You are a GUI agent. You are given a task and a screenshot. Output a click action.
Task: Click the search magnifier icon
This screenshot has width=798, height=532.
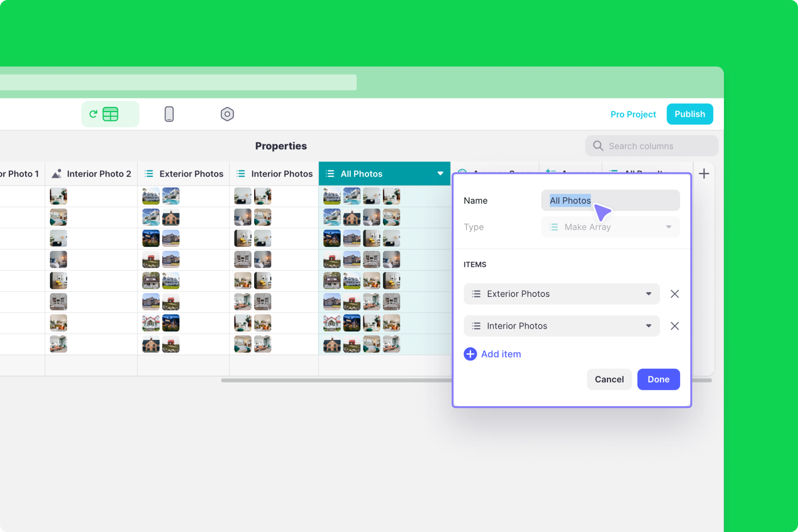tap(598, 146)
